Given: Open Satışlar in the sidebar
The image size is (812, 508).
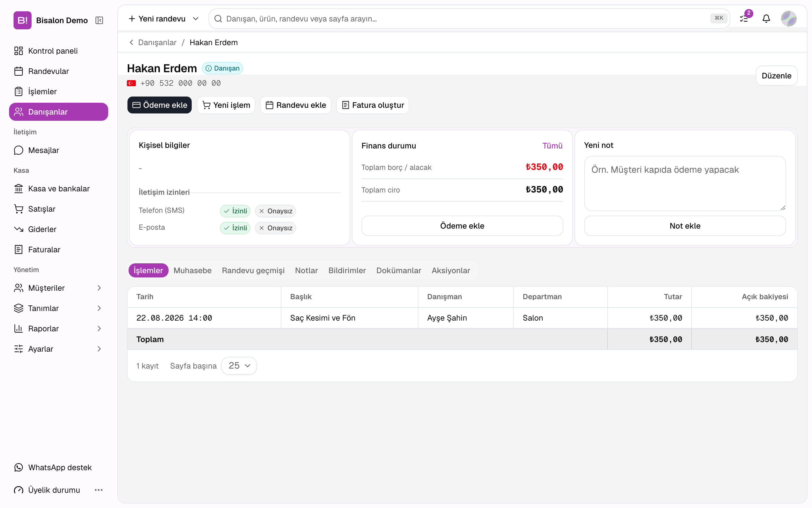Looking at the screenshot, I should click(59, 209).
